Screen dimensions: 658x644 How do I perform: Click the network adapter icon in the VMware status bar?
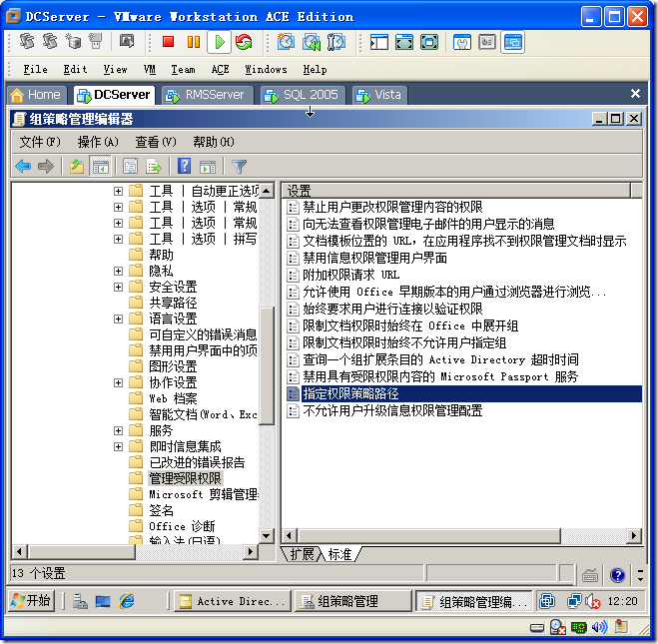[x=578, y=627]
